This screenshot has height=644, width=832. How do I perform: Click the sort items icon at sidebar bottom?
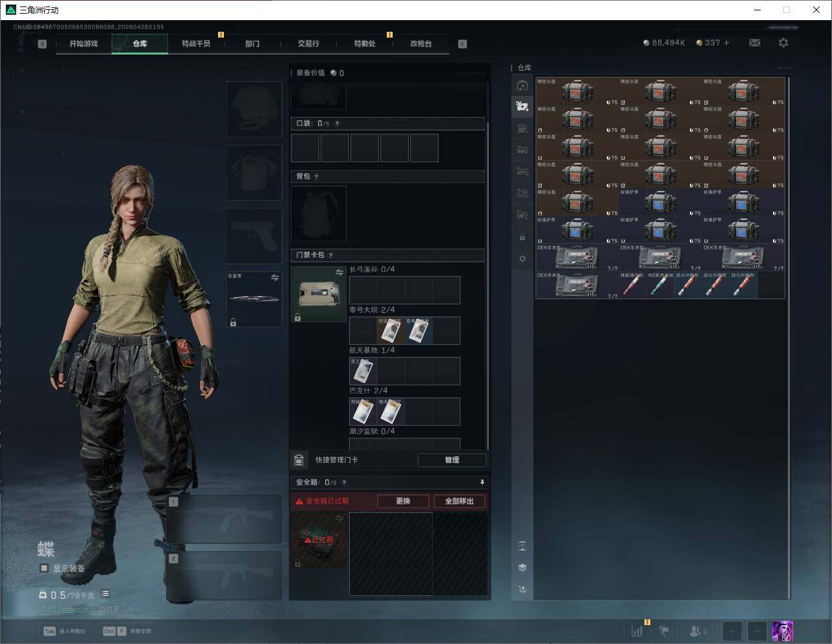522,589
